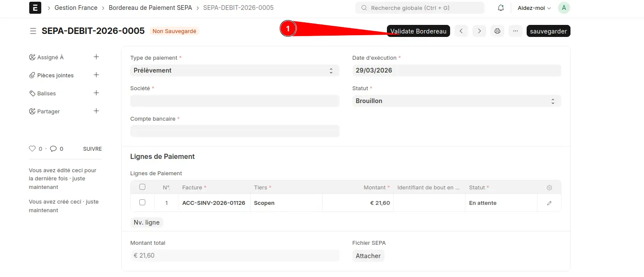This screenshot has height=277, width=644.
Task: Open the ERPNext home logo
Action: point(35,8)
